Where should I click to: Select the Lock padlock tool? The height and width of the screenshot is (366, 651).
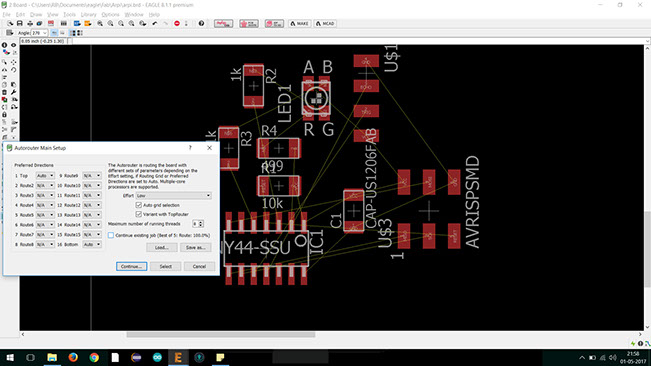click(x=5, y=115)
